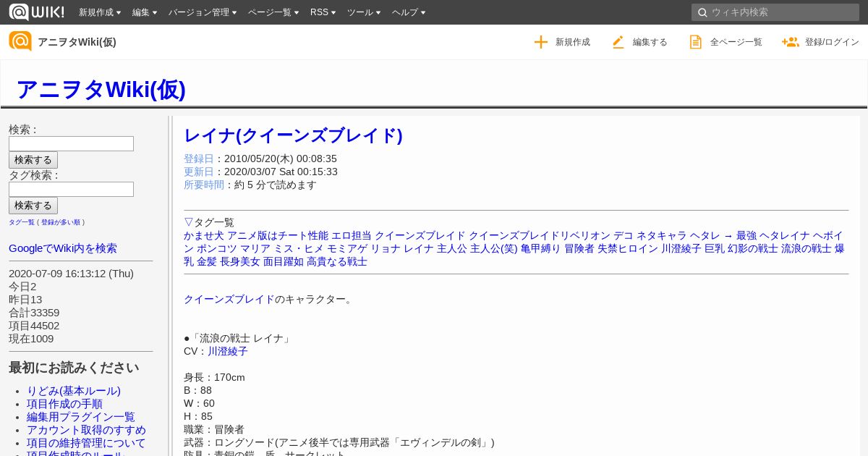The width and height of the screenshot is (868, 456).
Task: Open the ヘタレ → 最強 tag
Action: click(723, 235)
